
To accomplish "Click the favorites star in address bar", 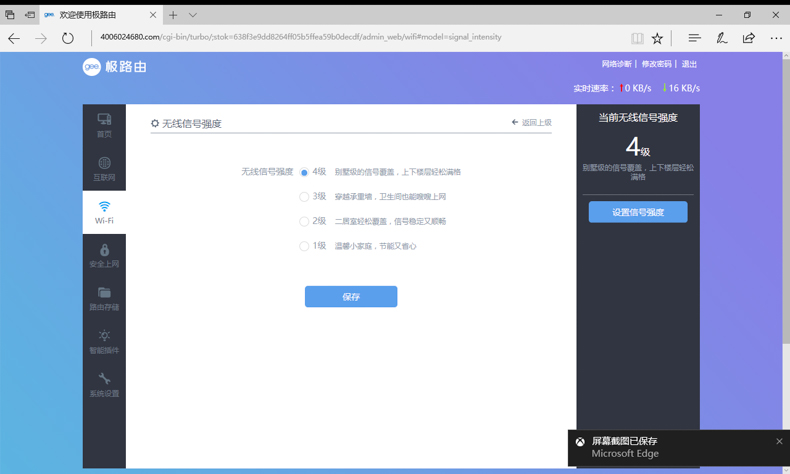I will pyautogui.click(x=657, y=38).
